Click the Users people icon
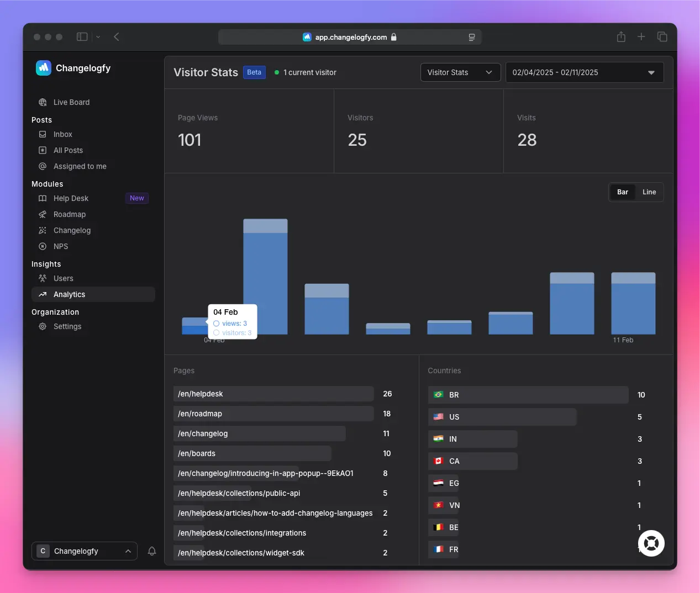 click(43, 278)
